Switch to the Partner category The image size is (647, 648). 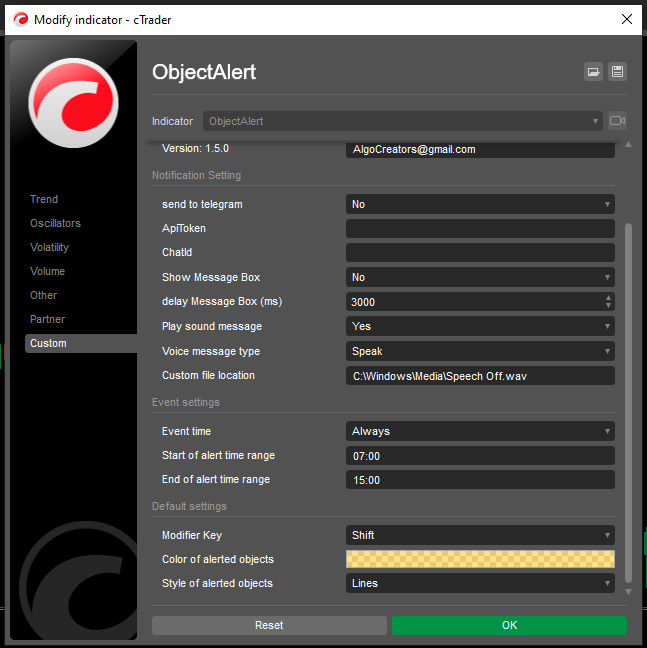[47, 319]
